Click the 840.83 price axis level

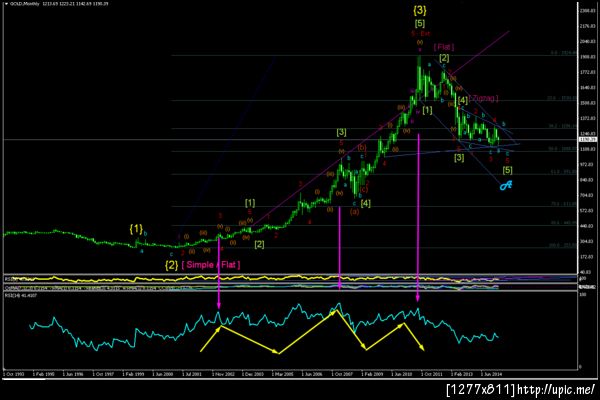(x=589, y=180)
